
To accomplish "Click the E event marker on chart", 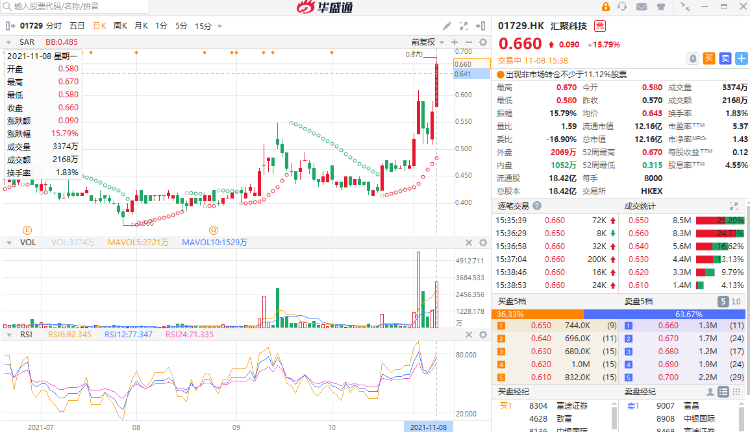I will 27,230.
